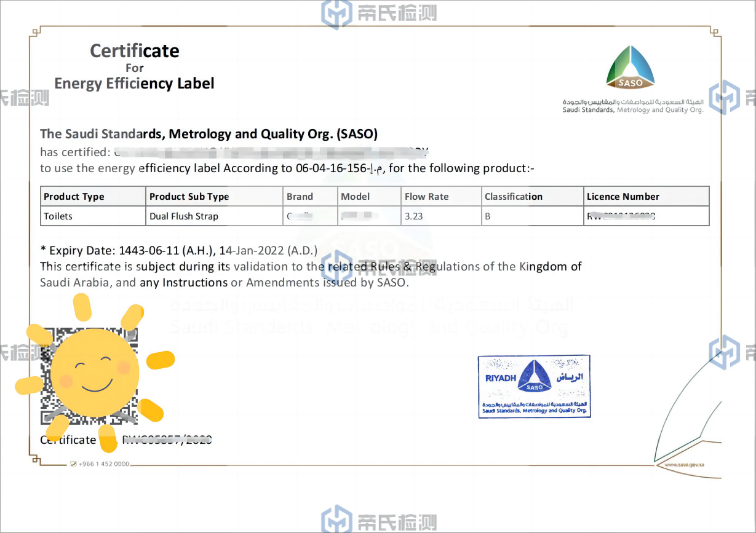Select the "This certificate is subject" paragraph
Image resolution: width=756 pixels, height=533 pixels.
311,275
